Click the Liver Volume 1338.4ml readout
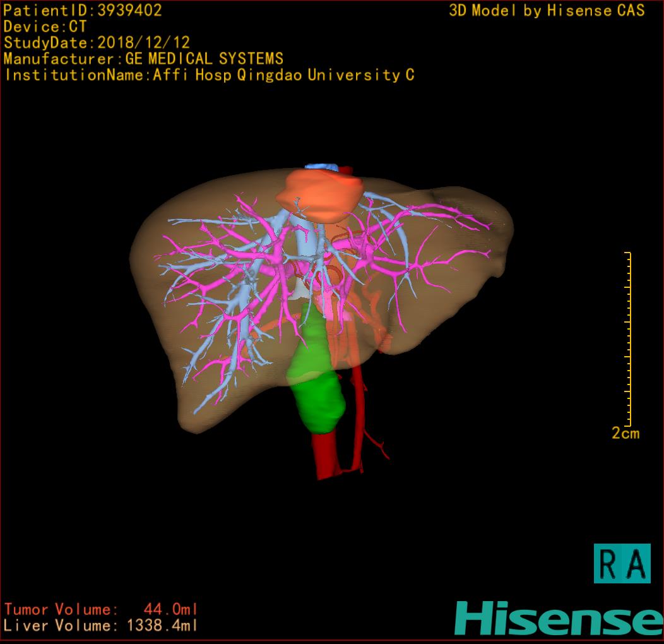Image resolution: width=664 pixels, height=644 pixels. (101, 626)
